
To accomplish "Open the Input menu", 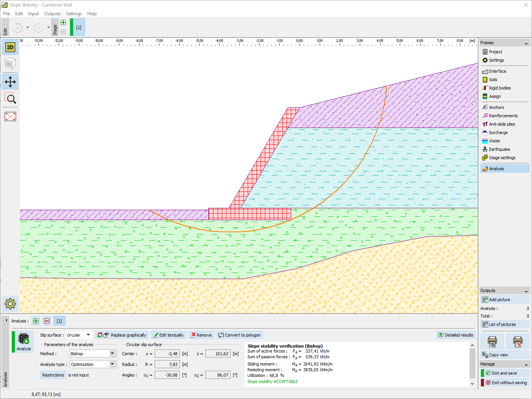I will [x=34, y=14].
